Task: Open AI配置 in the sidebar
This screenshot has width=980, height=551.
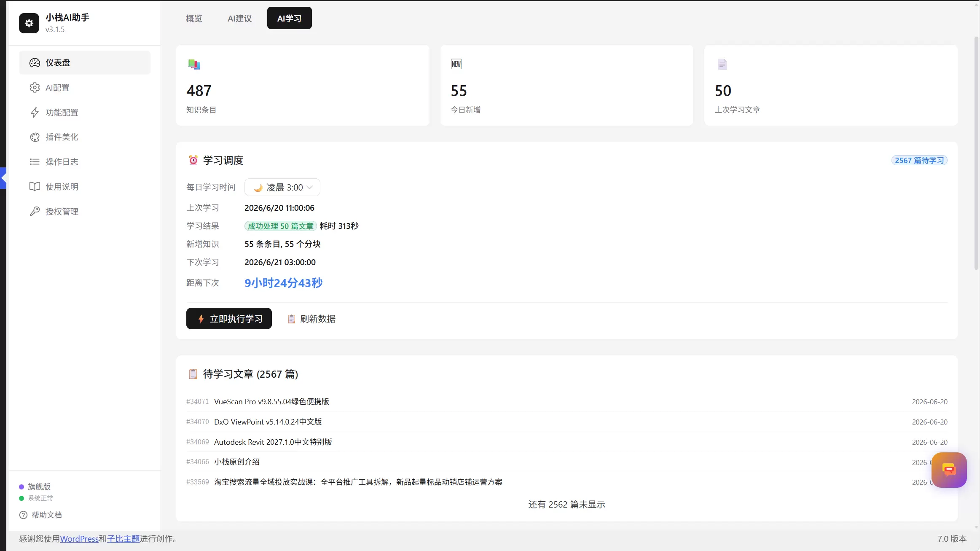Action: click(85, 88)
